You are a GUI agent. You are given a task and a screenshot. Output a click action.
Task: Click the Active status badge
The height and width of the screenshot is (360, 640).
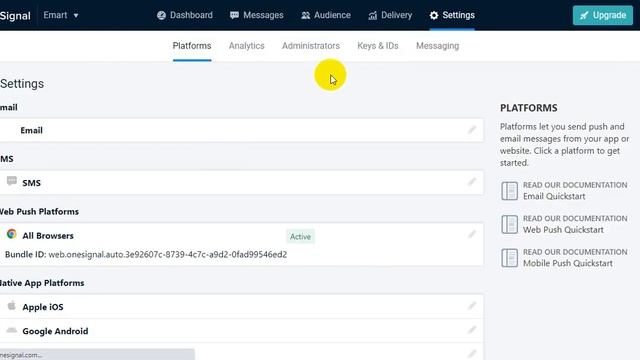(x=300, y=236)
